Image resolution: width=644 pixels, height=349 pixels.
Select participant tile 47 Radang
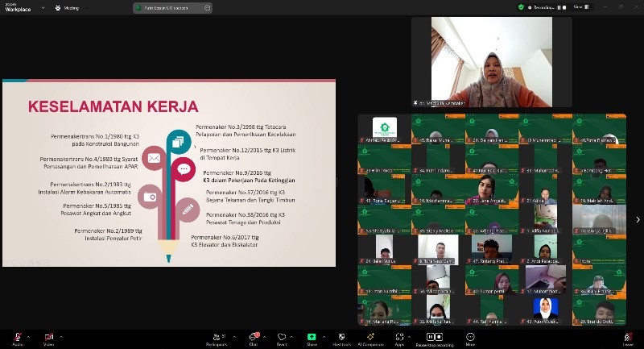point(492,250)
